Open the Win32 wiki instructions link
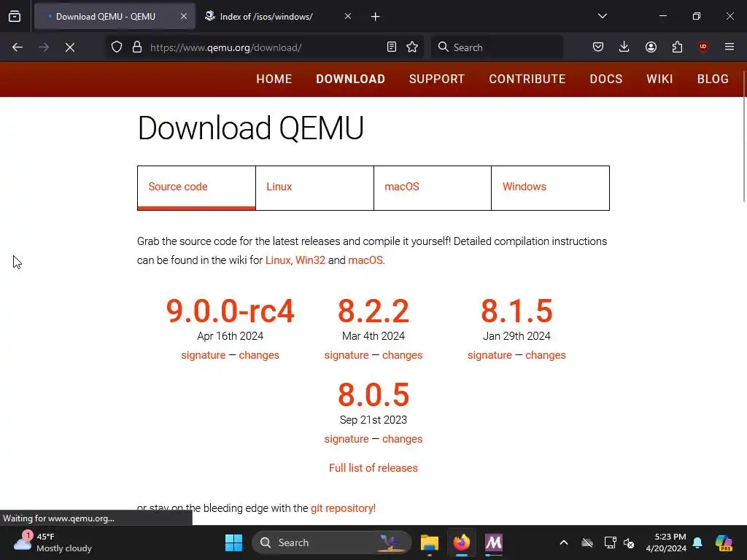This screenshot has width=747, height=560. coord(310,260)
